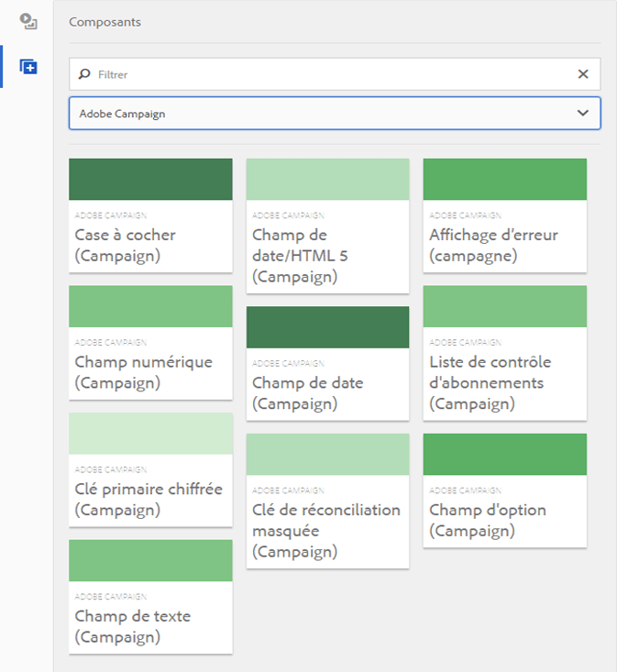Click into the Filtrer search field
The image size is (617, 672).
point(335,74)
